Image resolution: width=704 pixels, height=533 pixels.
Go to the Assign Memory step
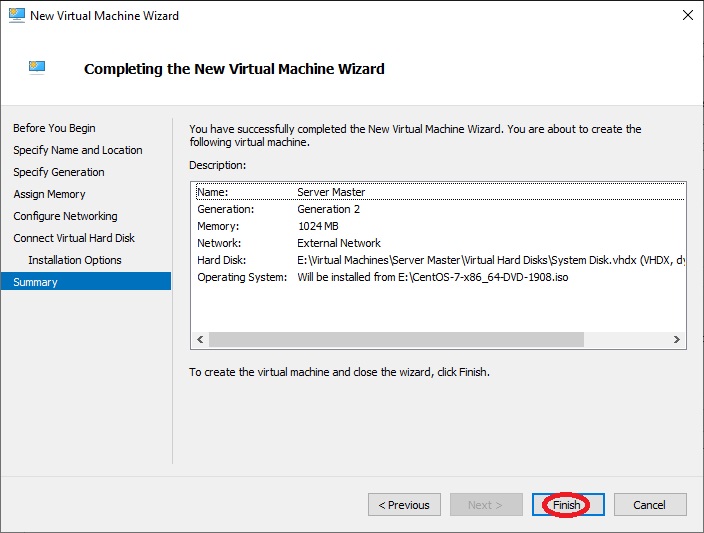point(49,194)
